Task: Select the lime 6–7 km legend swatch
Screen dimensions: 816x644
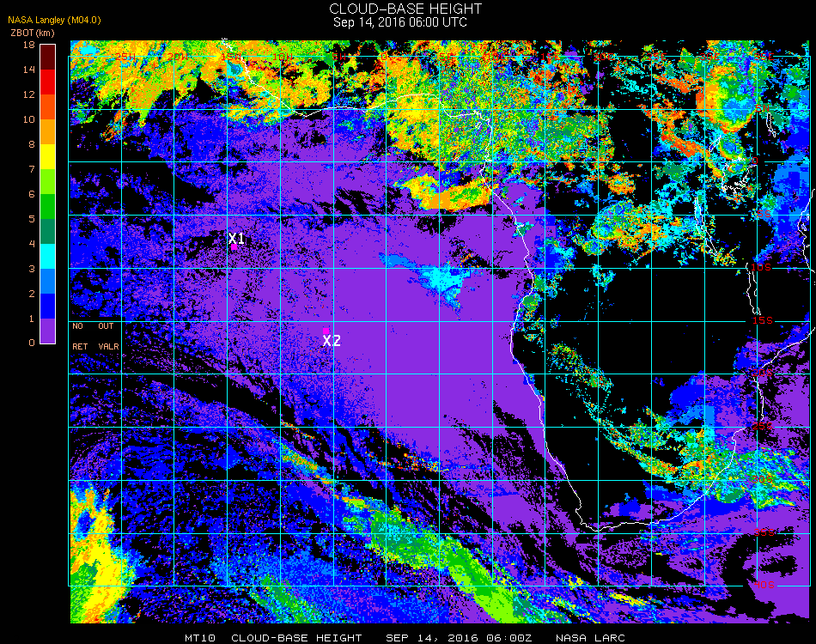Action: (x=47, y=181)
